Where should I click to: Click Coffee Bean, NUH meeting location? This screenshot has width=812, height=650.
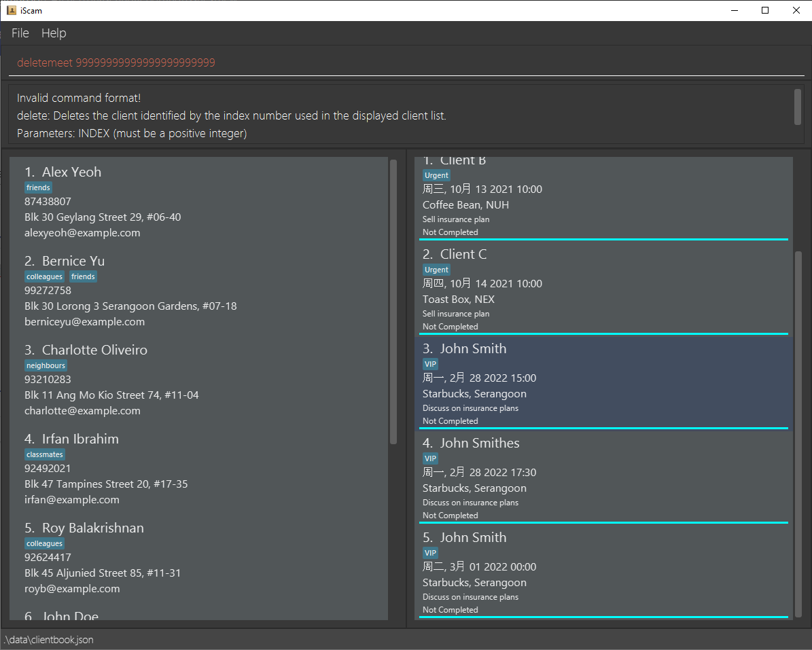[x=465, y=205]
